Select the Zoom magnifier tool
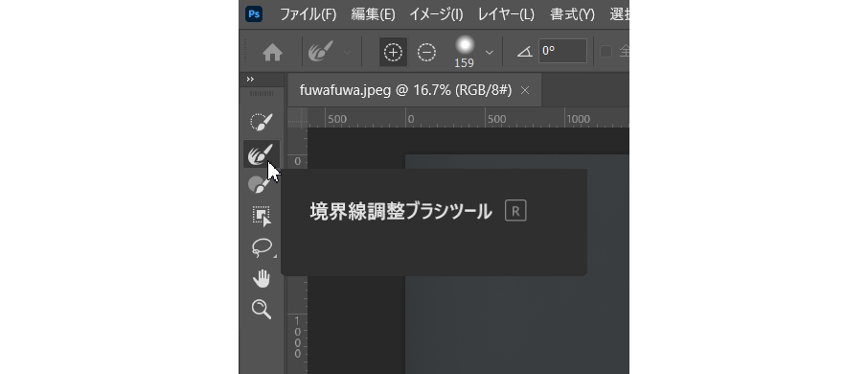The width and height of the screenshot is (868, 374). click(261, 309)
